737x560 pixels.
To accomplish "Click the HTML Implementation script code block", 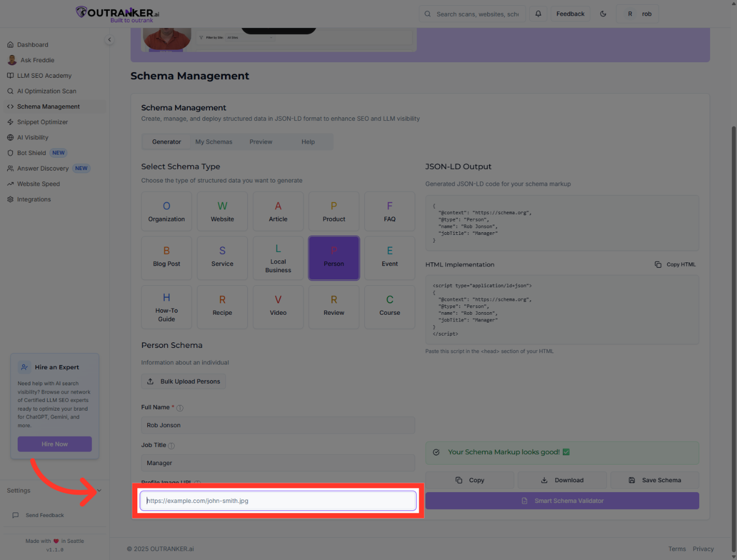I will click(562, 310).
